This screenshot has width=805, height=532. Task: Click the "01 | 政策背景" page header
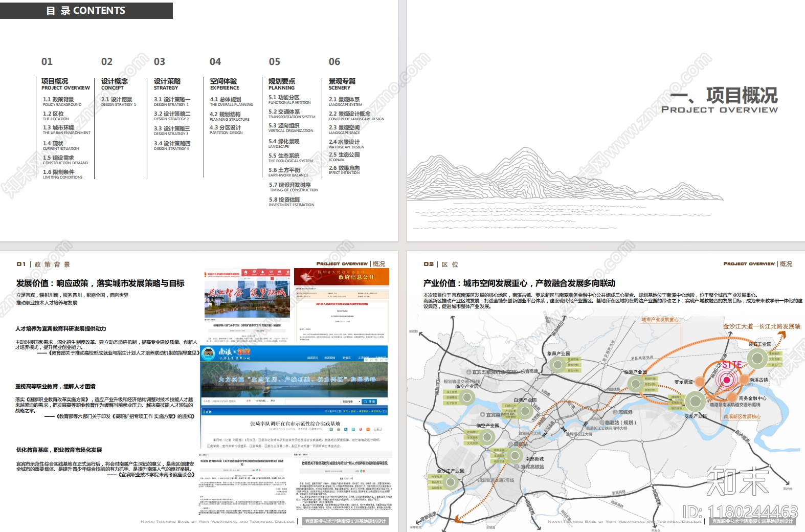pyautogui.click(x=43, y=264)
